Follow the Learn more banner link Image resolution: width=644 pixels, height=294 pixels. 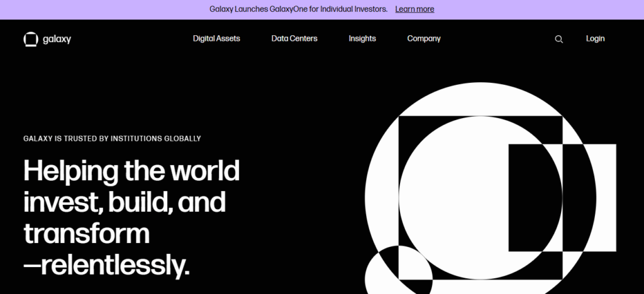[x=414, y=9]
